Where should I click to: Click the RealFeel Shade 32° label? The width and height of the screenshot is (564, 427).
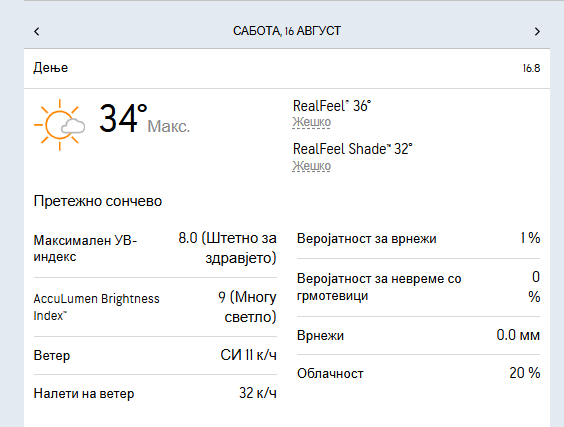(x=352, y=149)
